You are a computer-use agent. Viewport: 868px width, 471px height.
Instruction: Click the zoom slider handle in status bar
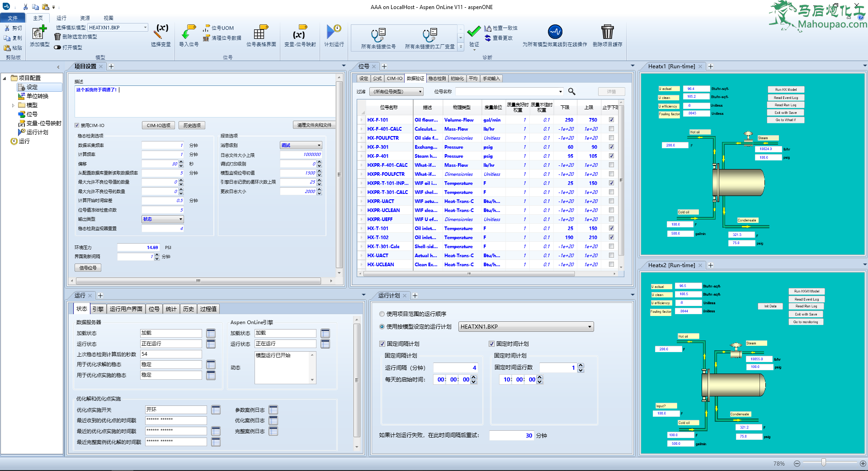coord(824,463)
